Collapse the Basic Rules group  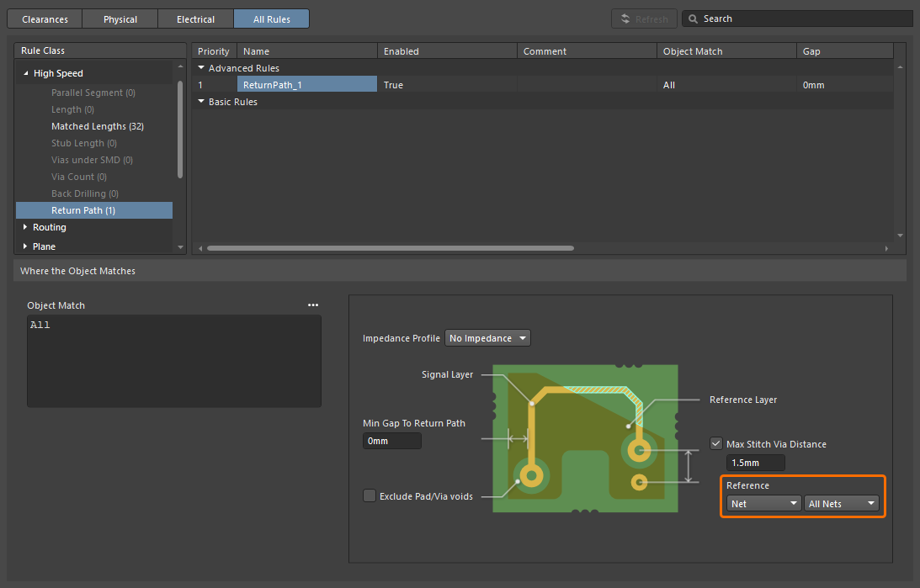click(x=201, y=102)
